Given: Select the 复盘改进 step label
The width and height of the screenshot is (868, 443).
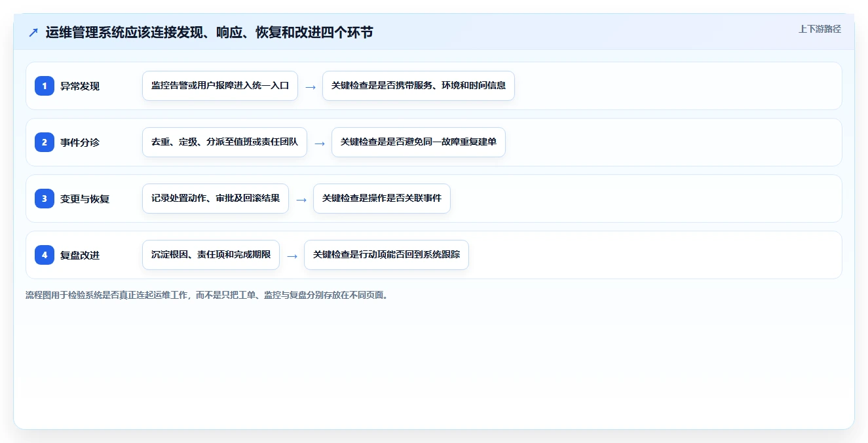Looking at the screenshot, I should (x=80, y=255).
